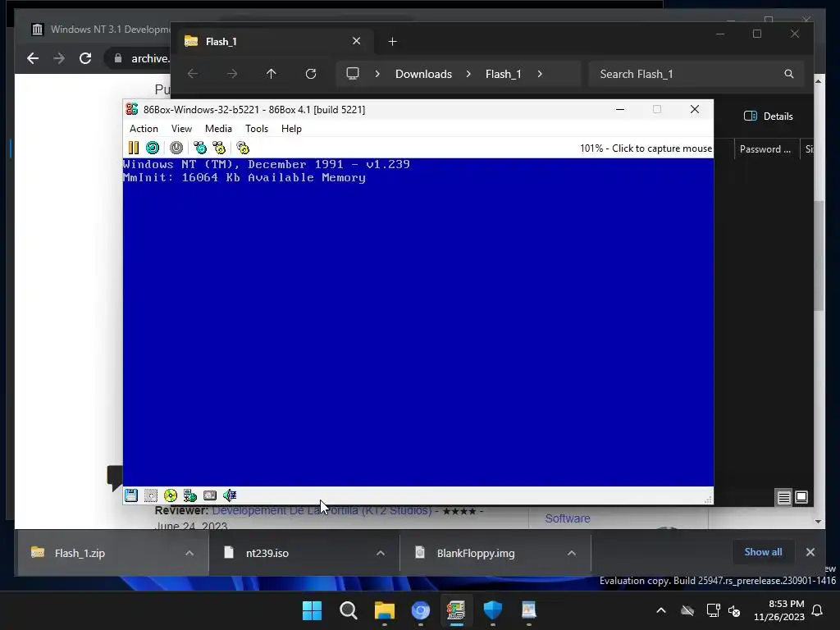This screenshot has width=840, height=630.
Task: Click the network status icon
Action: 190,495
